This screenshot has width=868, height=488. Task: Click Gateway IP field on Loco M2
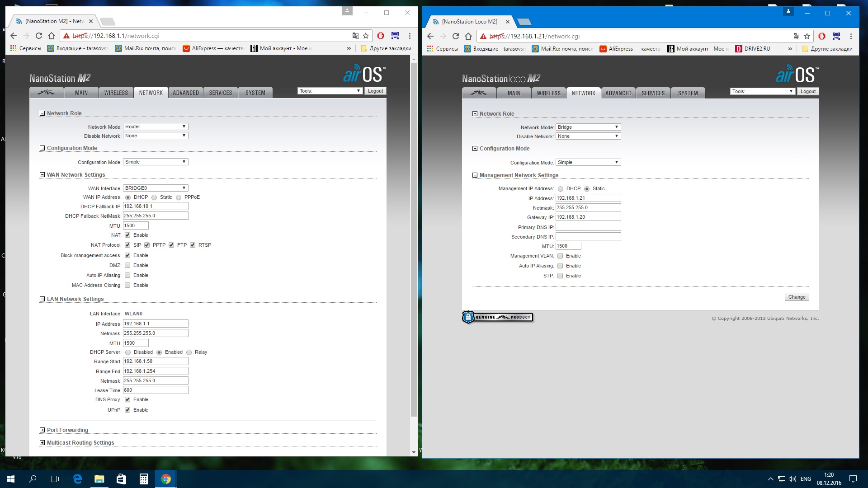point(588,217)
